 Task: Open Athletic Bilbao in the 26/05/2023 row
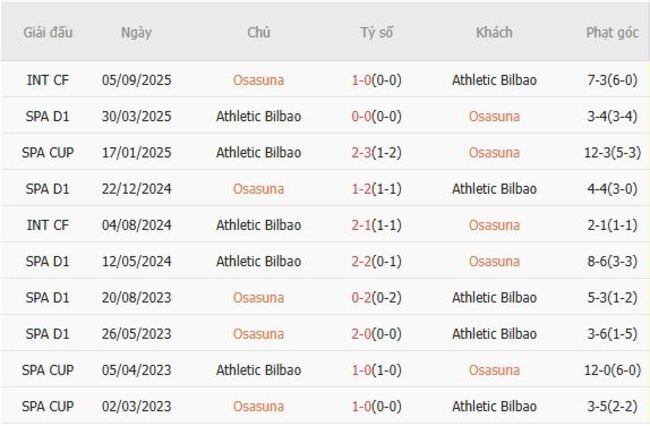click(x=494, y=334)
